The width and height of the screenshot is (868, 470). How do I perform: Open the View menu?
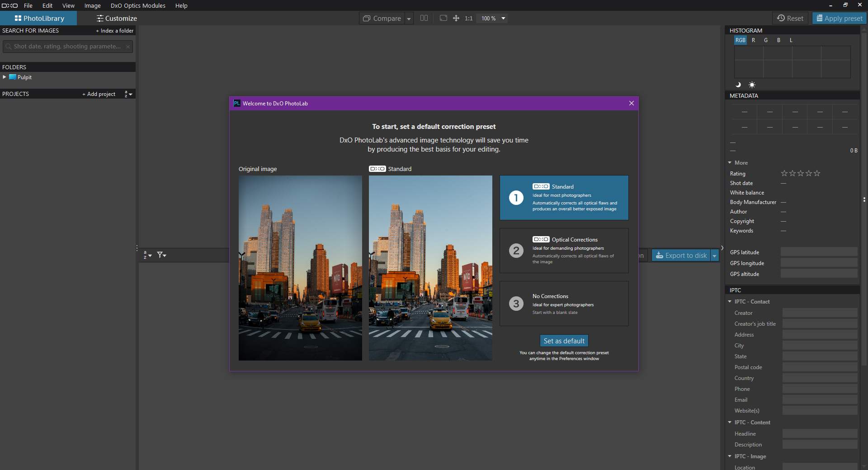click(68, 5)
